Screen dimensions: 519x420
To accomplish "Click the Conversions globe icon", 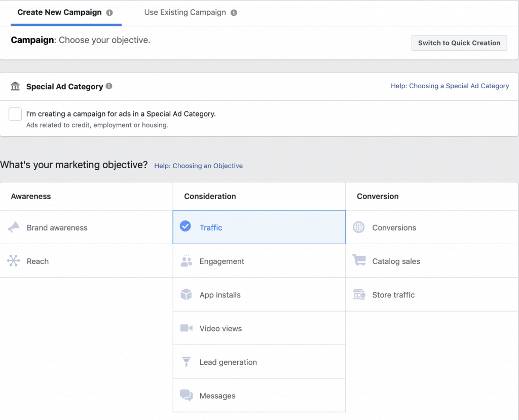I will tap(359, 227).
